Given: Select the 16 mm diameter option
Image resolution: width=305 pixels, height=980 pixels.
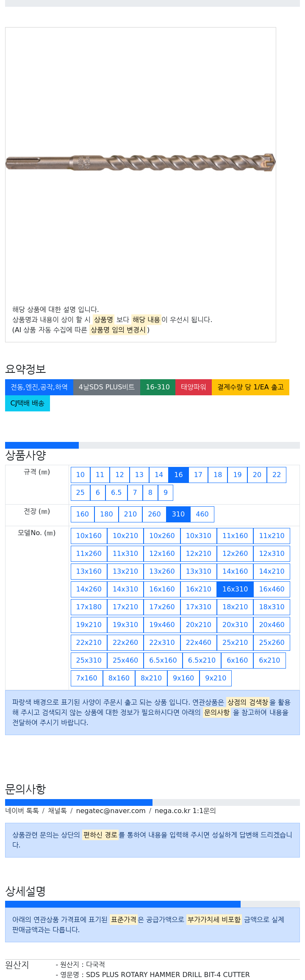Looking at the screenshot, I should (x=178, y=475).
